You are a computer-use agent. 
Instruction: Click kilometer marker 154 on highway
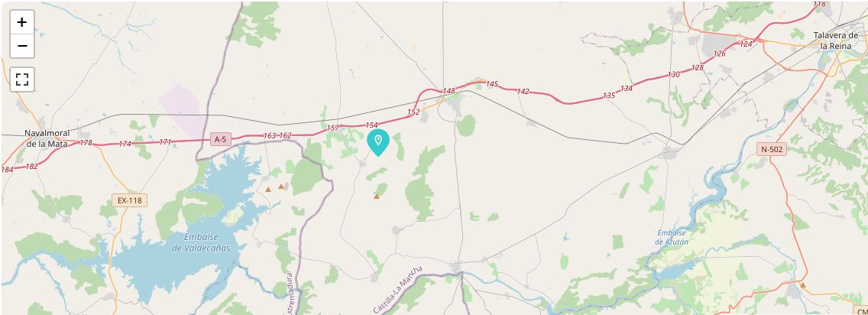tap(371, 125)
